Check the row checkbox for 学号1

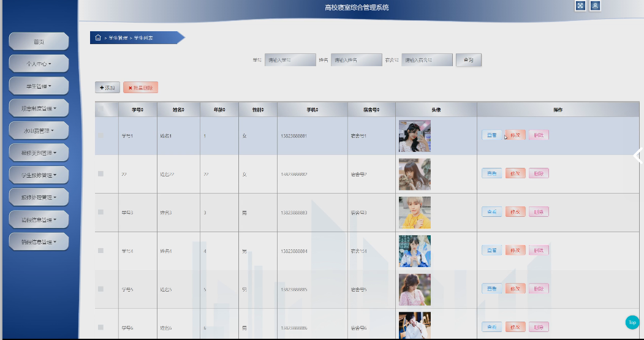pyautogui.click(x=100, y=135)
